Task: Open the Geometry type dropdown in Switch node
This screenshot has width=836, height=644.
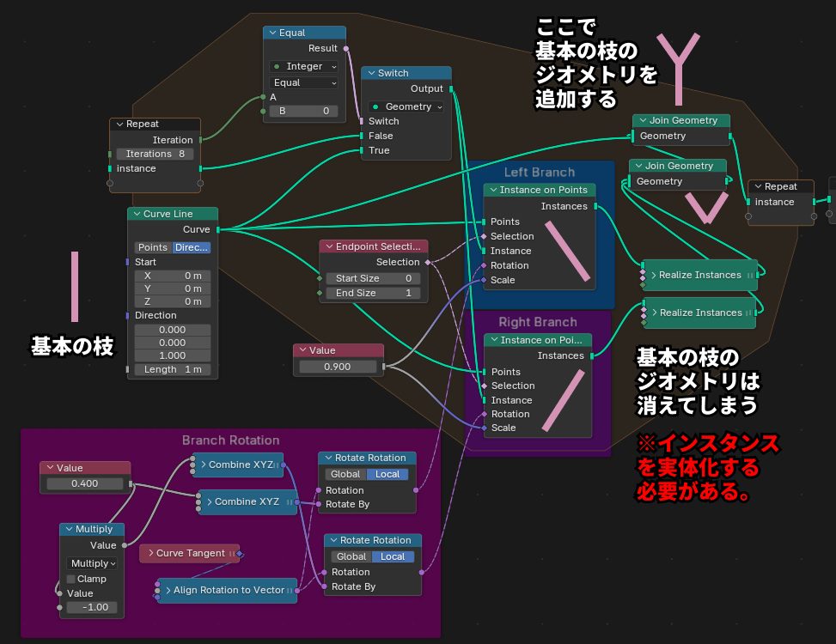Action: (x=406, y=106)
